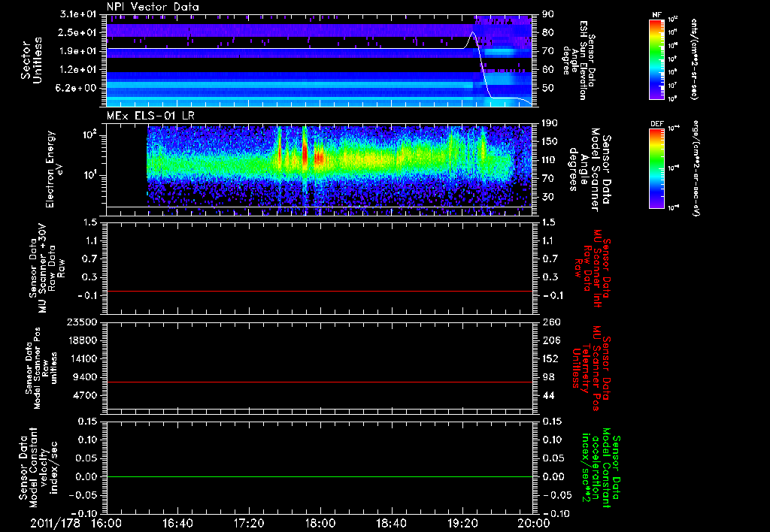
Task: Click the "30" scanner angle tick
Action: (x=548, y=197)
